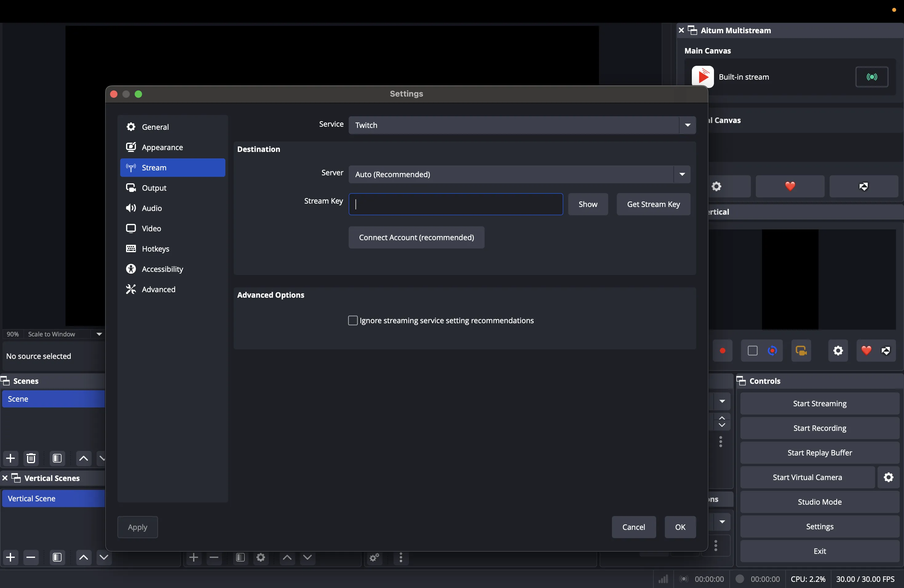Open audio mixer three-dot menu
Viewport: 904px width, 588px height.
pos(401,558)
